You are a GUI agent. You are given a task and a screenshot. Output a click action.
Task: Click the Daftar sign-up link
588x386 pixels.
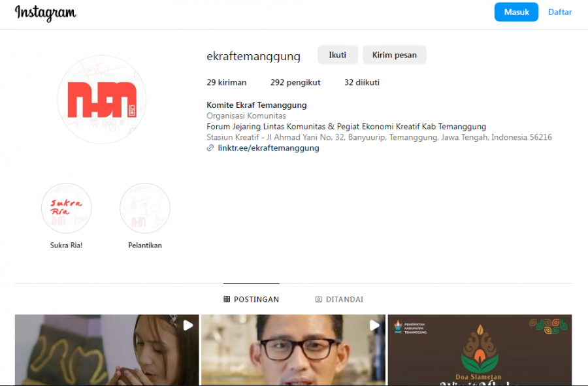point(560,12)
